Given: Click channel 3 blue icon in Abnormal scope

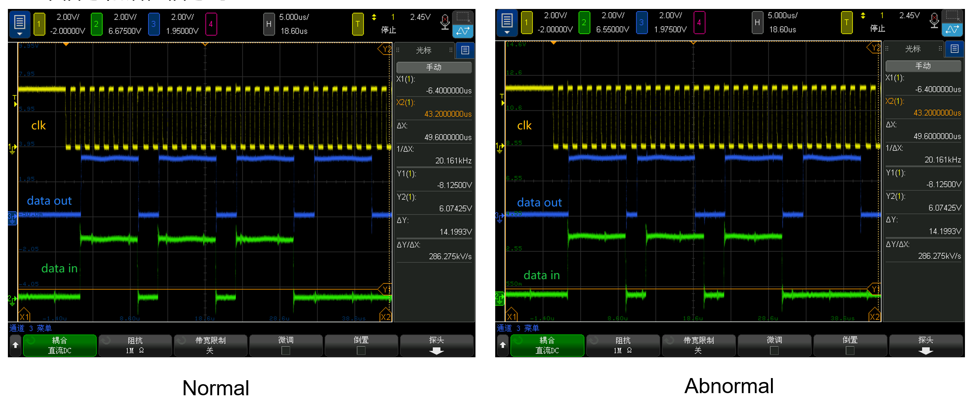Looking at the screenshot, I should (642, 23).
